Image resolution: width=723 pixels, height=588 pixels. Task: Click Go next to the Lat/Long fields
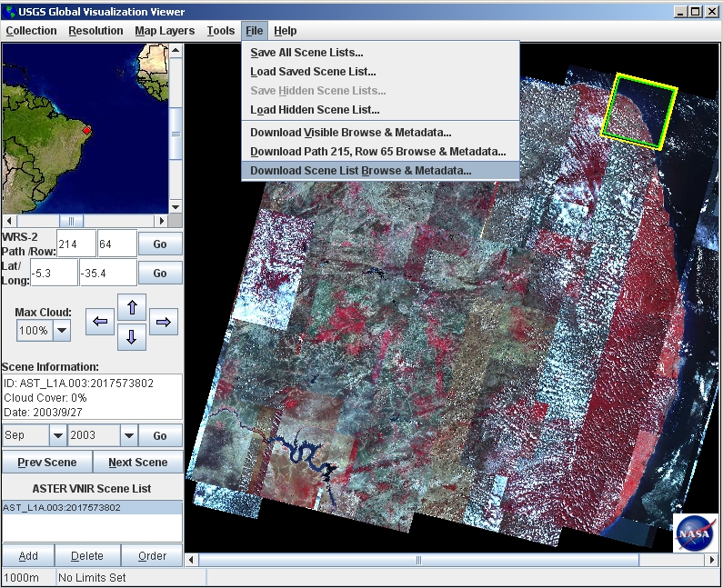tap(160, 273)
